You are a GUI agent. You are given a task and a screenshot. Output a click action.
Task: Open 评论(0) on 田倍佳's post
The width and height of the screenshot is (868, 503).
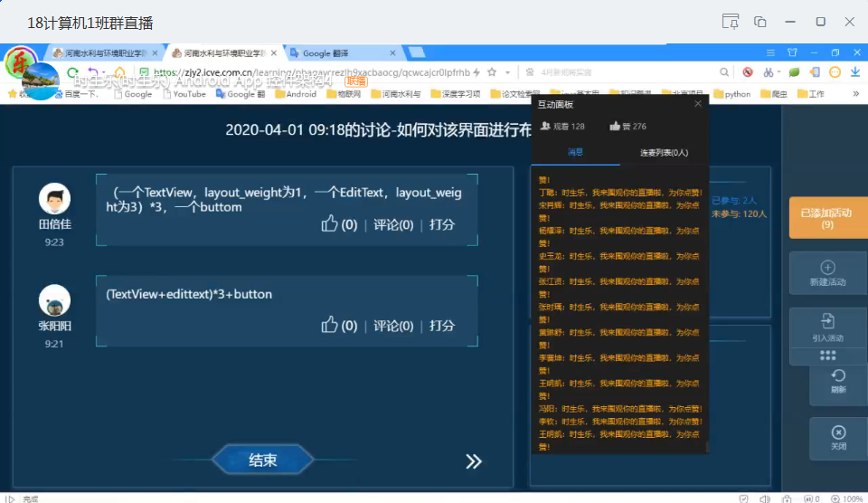(393, 224)
